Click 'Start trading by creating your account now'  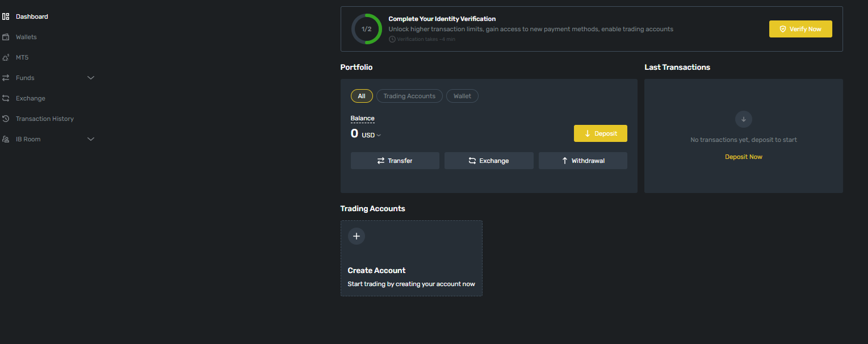pos(412,284)
